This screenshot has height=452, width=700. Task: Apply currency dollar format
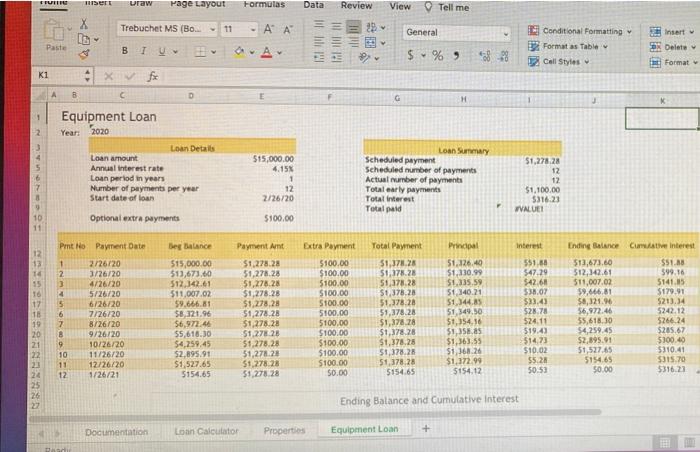click(x=410, y=55)
